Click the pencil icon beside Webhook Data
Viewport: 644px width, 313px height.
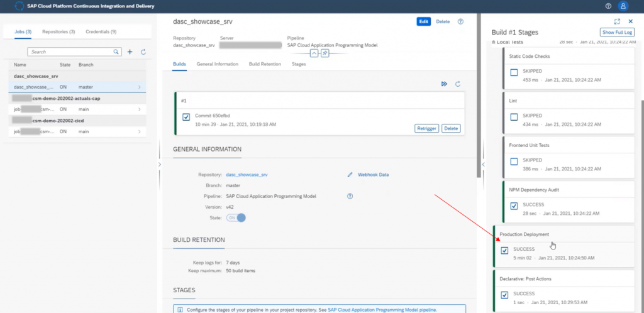(x=350, y=175)
